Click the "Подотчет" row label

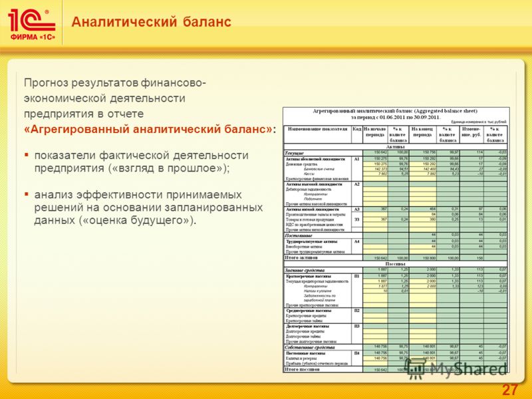tap(313, 199)
